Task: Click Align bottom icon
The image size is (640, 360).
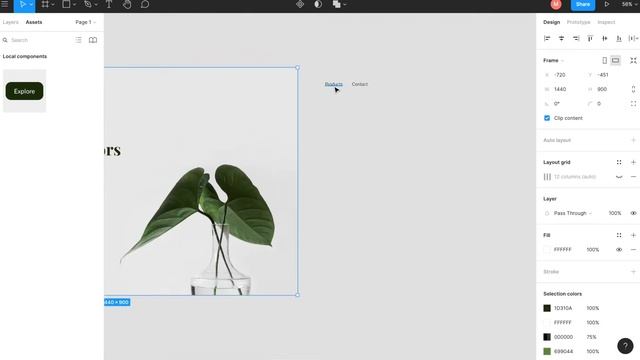Action: click(619, 38)
